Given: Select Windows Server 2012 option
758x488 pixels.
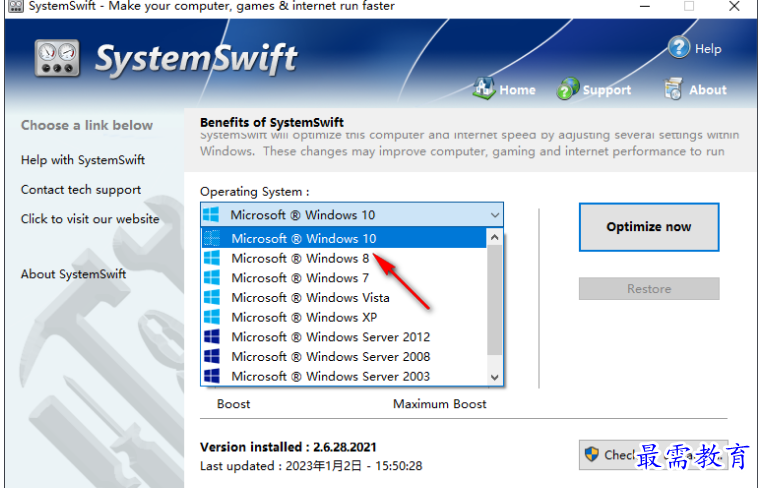Looking at the screenshot, I should [344, 337].
